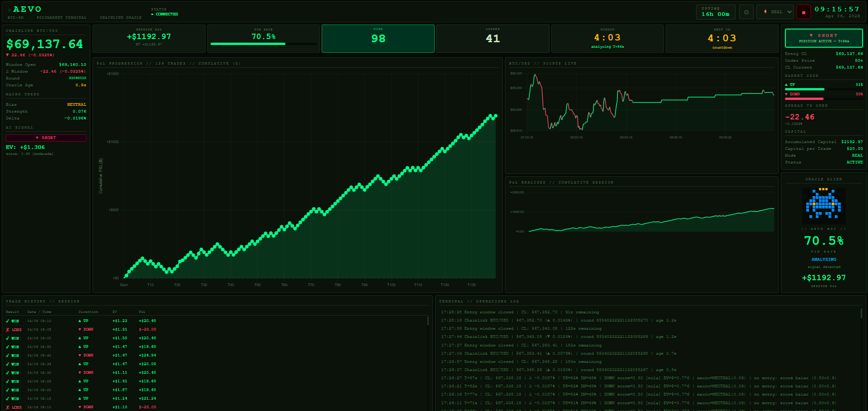Select the Wins 98 stat card

click(x=378, y=39)
